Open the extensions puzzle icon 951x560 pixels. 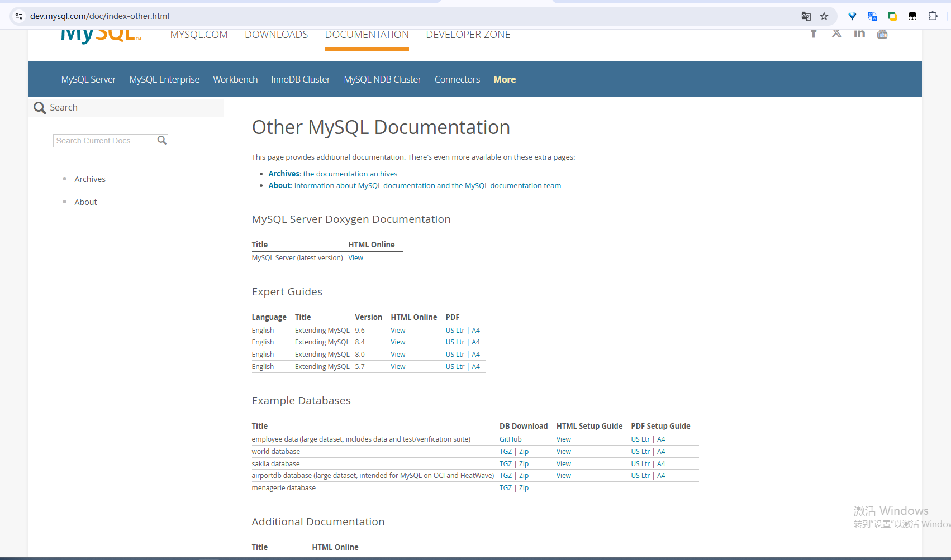pos(933,16)
